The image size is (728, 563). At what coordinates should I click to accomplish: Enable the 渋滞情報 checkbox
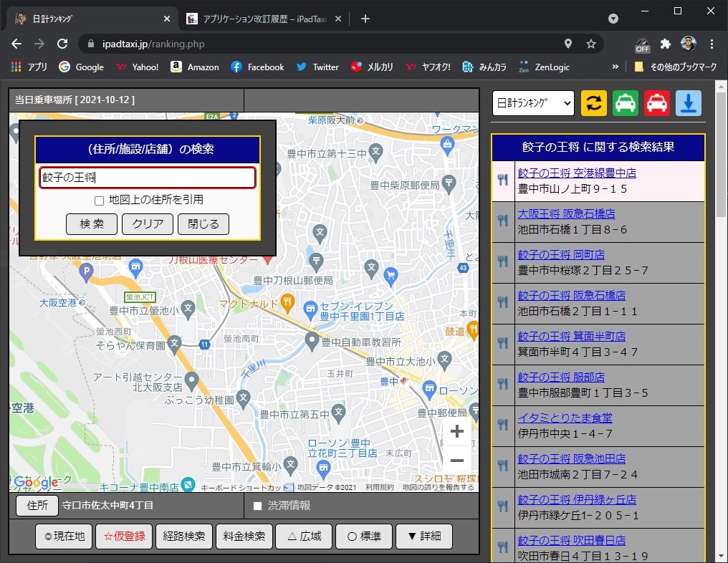coord(257,506)
